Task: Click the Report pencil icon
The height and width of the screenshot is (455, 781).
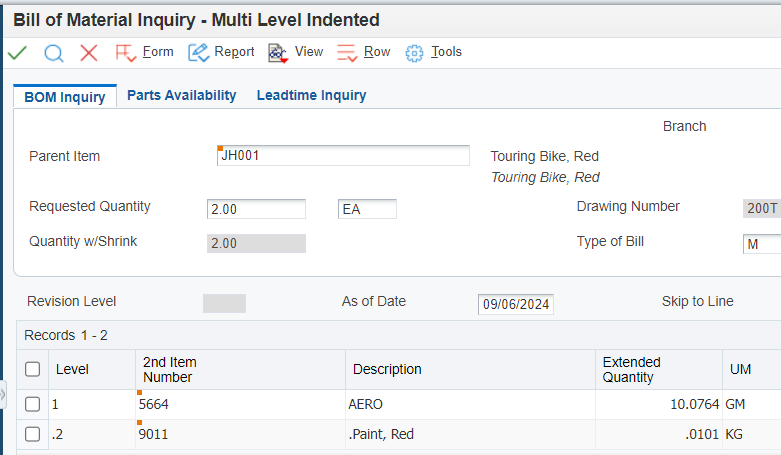Action: click(x=198, y=53)
